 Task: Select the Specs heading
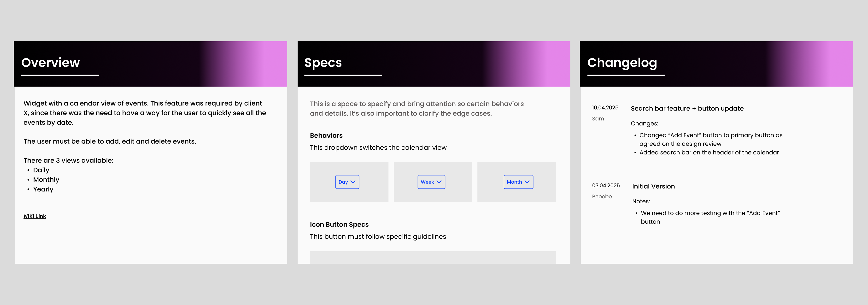(x=323, y=63)
